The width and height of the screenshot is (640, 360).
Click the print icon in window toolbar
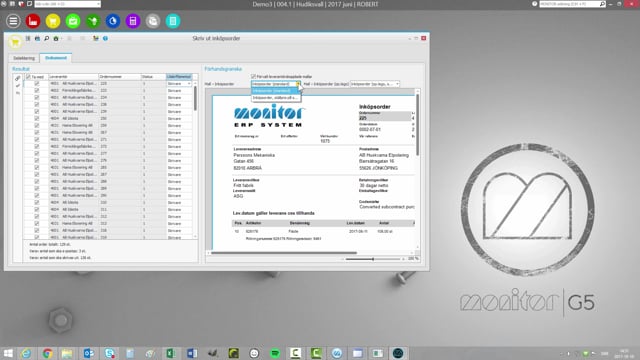point(37,38)
